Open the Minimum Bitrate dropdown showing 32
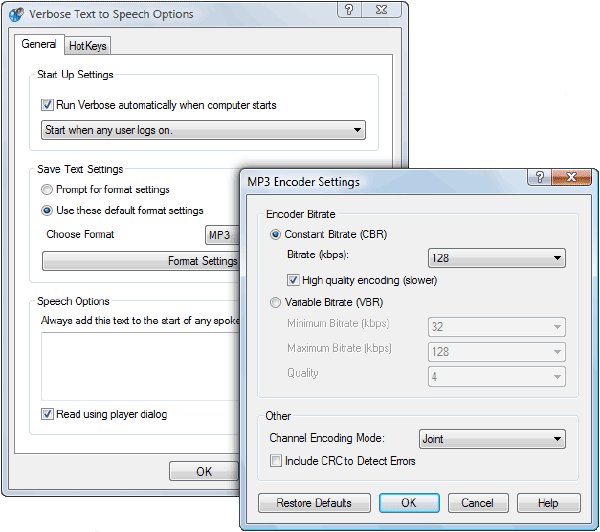The height and width of the screenshot is (532, 600). 497,327
